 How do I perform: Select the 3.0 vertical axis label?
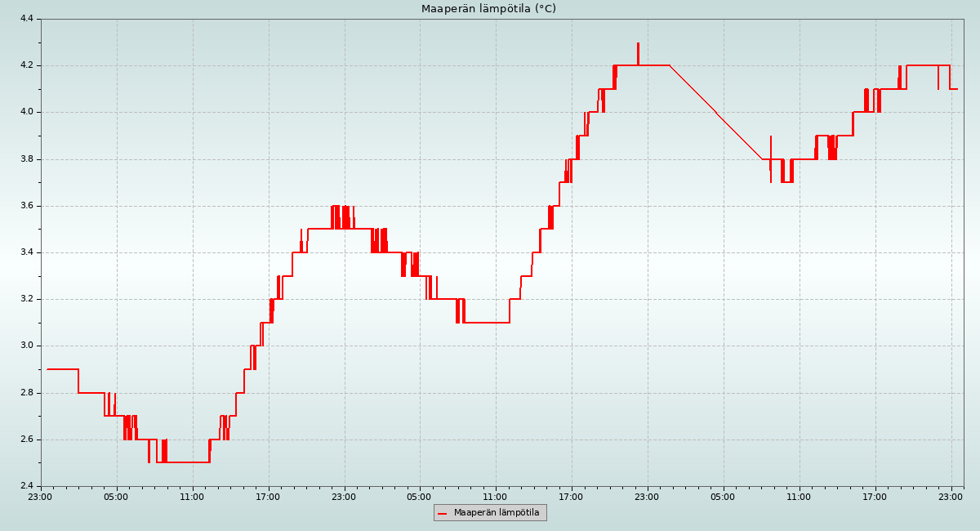click(x=25, y=346)
